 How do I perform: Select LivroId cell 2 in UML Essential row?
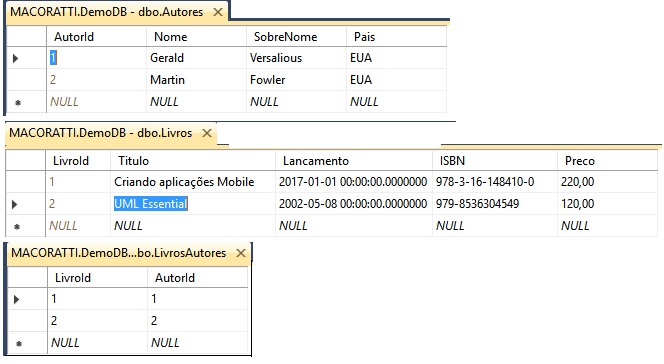pos(78,204)
